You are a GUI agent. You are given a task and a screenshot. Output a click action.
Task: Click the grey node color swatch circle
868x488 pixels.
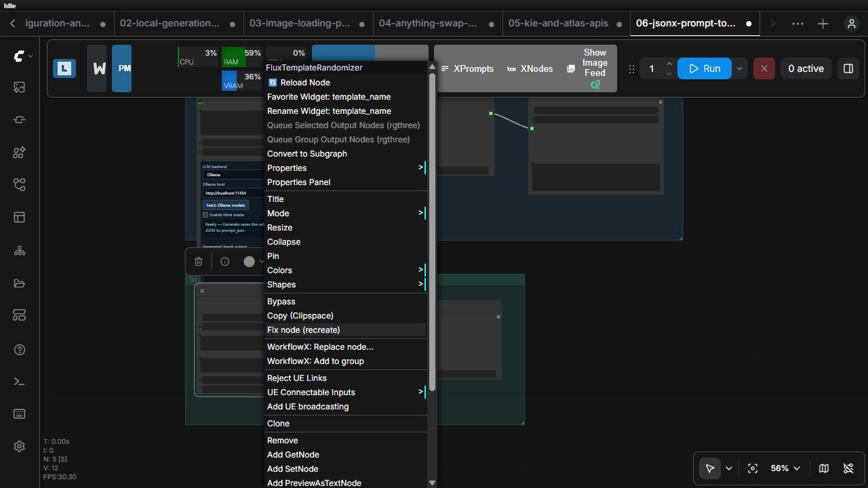click(x=249, y=262)
